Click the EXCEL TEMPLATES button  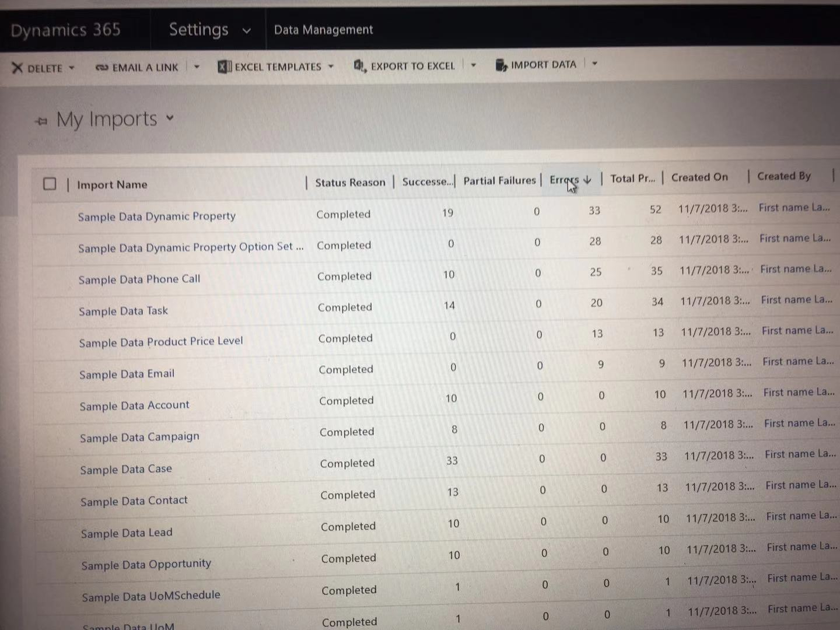click(269, 66)
